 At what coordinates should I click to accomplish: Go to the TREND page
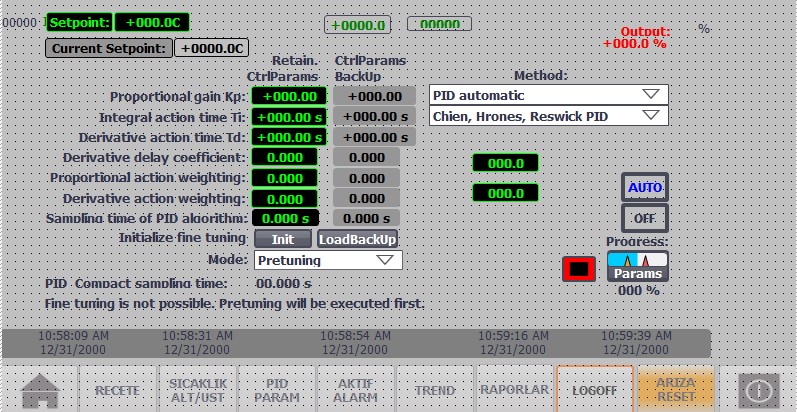(434, 388)
